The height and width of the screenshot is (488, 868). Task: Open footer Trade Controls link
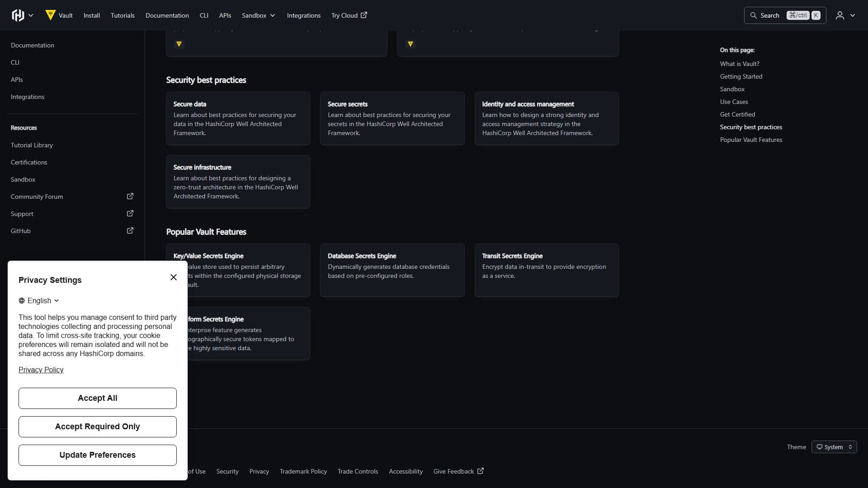coord(358,471)
